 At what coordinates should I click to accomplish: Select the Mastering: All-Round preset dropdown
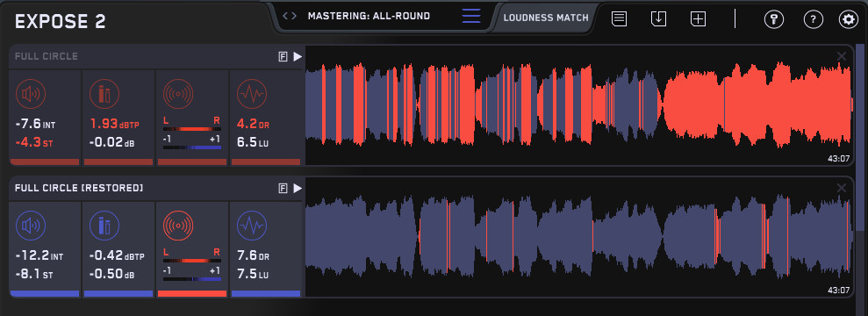[x=369, y=16]
